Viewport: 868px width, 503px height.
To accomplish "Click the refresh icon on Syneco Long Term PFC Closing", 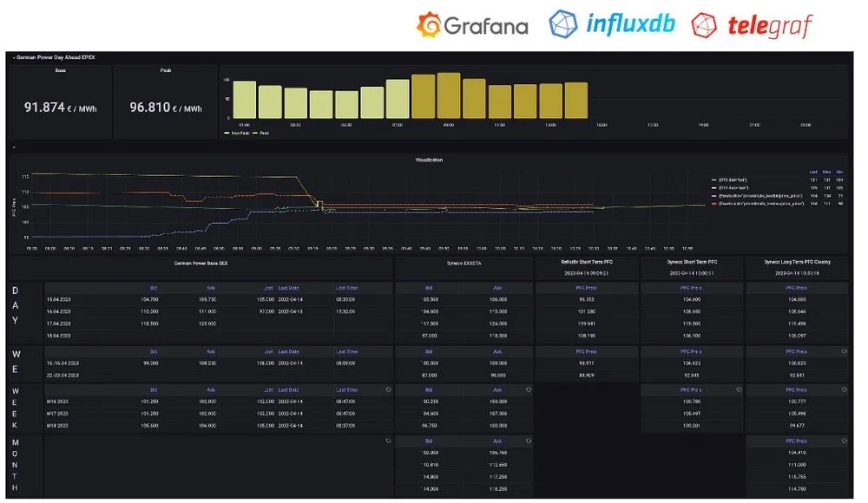I will (x=844, y=349).
